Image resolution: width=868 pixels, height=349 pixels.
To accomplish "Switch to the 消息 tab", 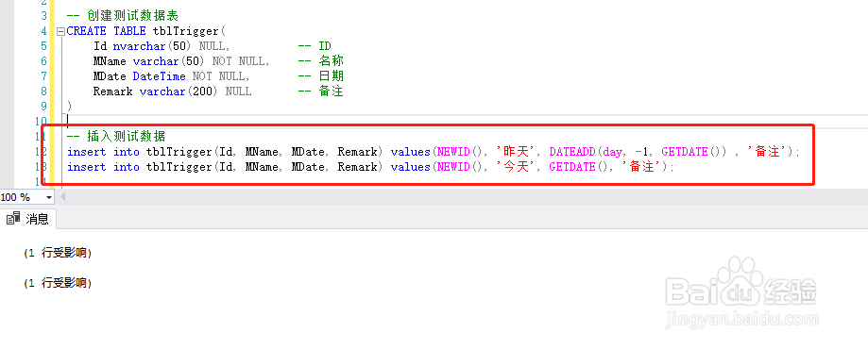I will coord(27,219).
